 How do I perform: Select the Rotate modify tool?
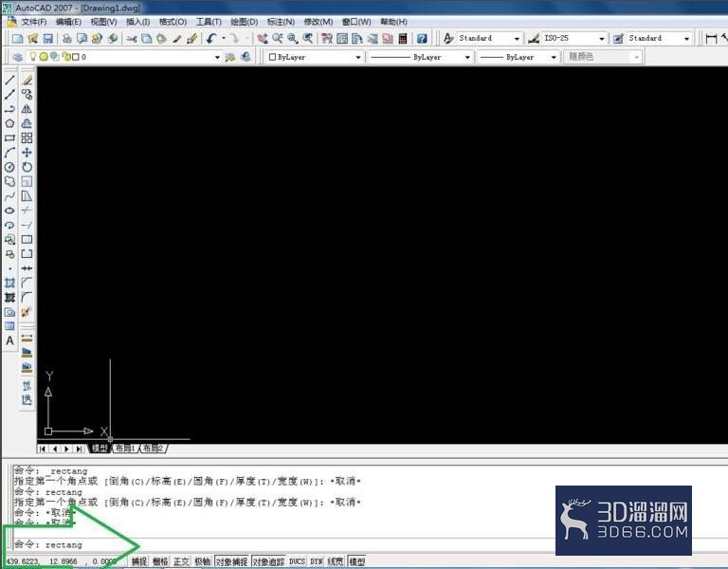tap(27, 167)
